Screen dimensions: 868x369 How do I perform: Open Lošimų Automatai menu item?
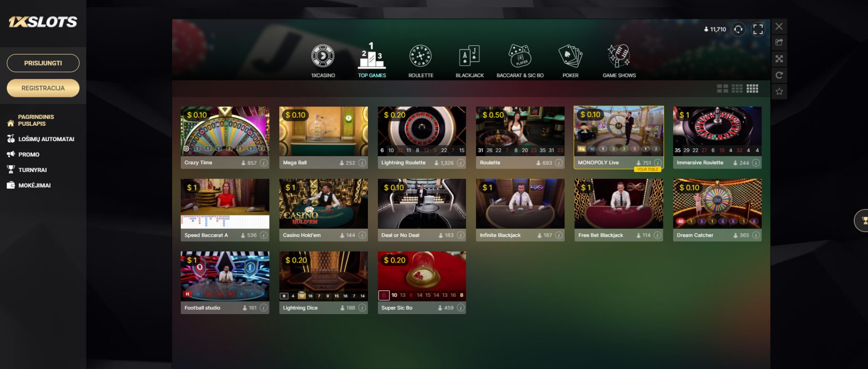[x=46, y=139]
